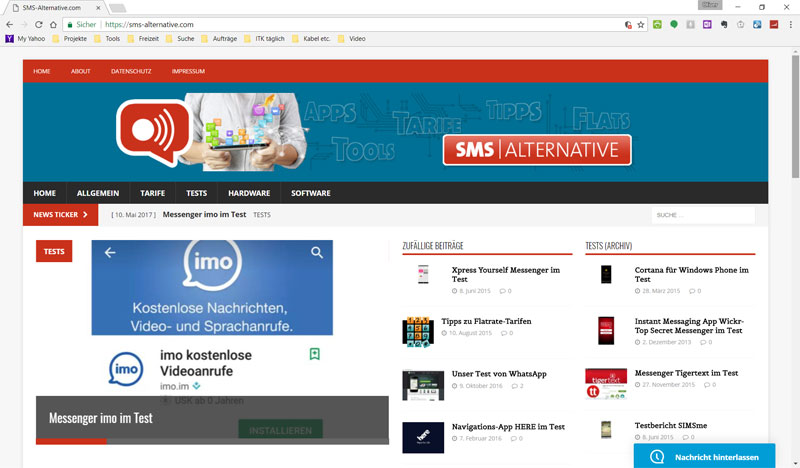Click the browser forward arrow
Screen dimensions: 800x468
tap(24, 24)
